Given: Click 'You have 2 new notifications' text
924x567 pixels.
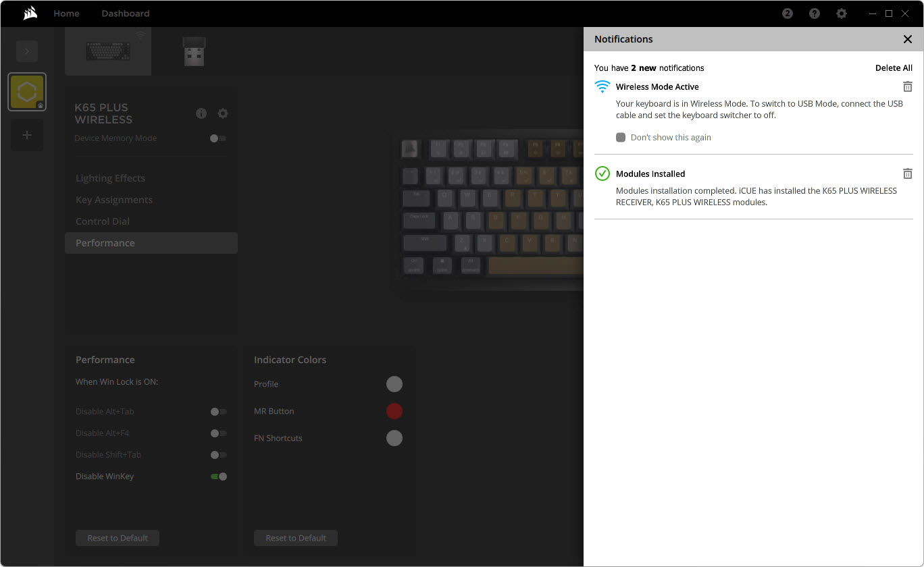Looking at the screenshot, I should tap(649, 68).
